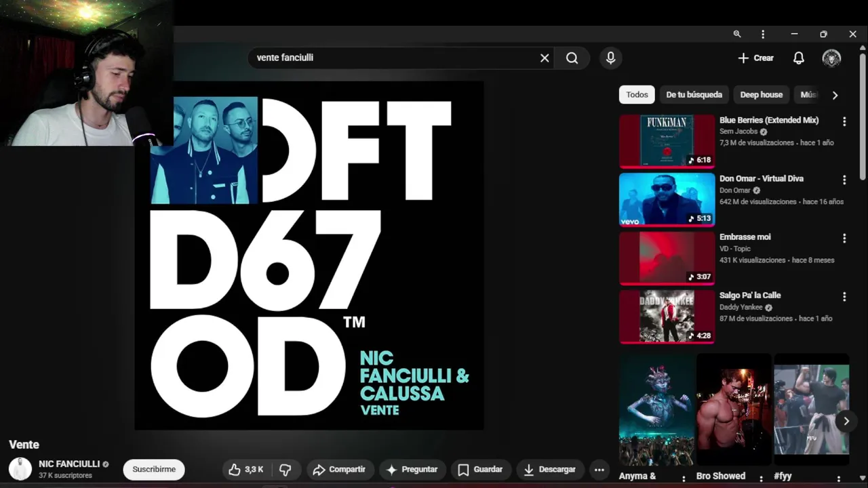868x488 pixels.
Task: Select the Todos filter chip
Action: pyautogui.click(x=637, y=95)
